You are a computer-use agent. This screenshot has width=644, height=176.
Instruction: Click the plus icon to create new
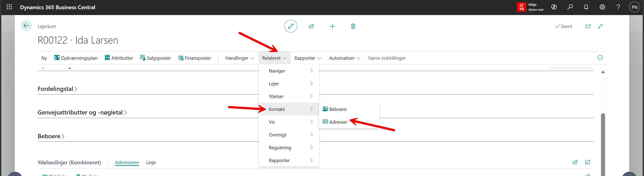(x=332, y=26)
